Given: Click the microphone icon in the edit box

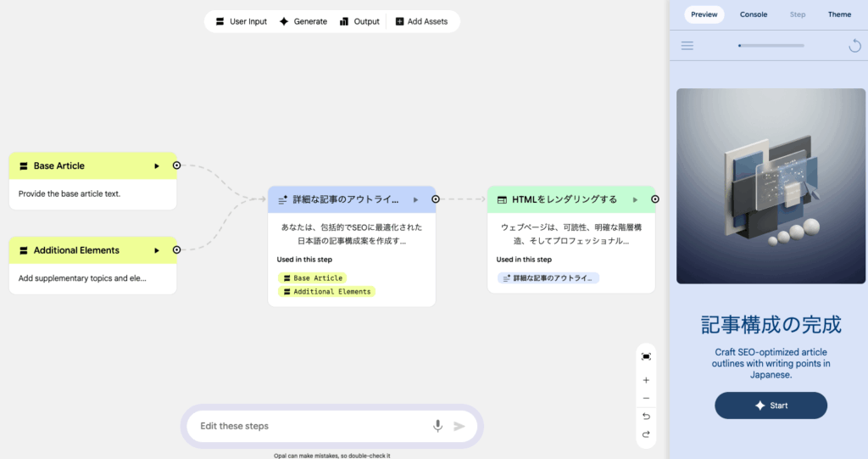Looking at the screenshot, I should click(437, 426).
